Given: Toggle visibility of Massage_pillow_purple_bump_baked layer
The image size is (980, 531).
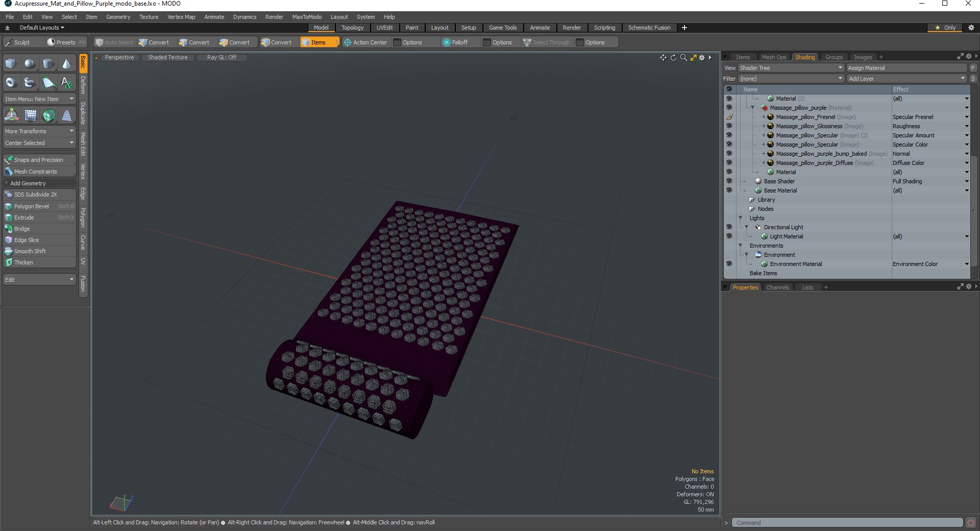Looking at the screenshot, I should click(729, 154).
